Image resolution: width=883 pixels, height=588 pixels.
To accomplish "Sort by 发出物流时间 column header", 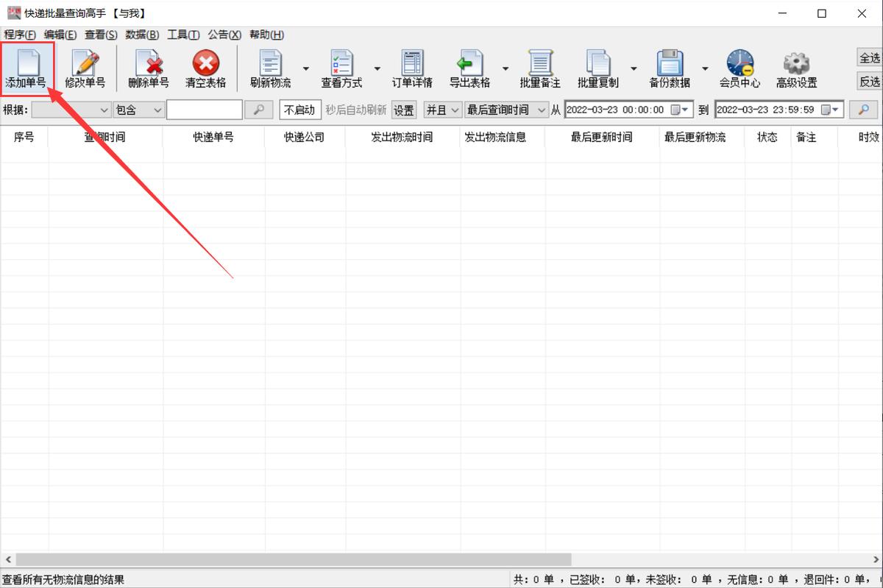I will click(403, 137).
